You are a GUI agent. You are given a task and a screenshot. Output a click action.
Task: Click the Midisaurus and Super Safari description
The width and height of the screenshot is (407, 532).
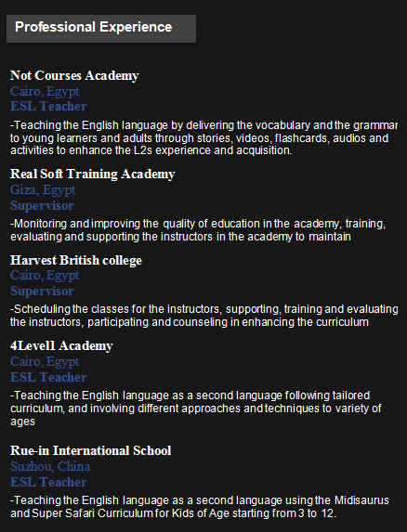point(200,507)
